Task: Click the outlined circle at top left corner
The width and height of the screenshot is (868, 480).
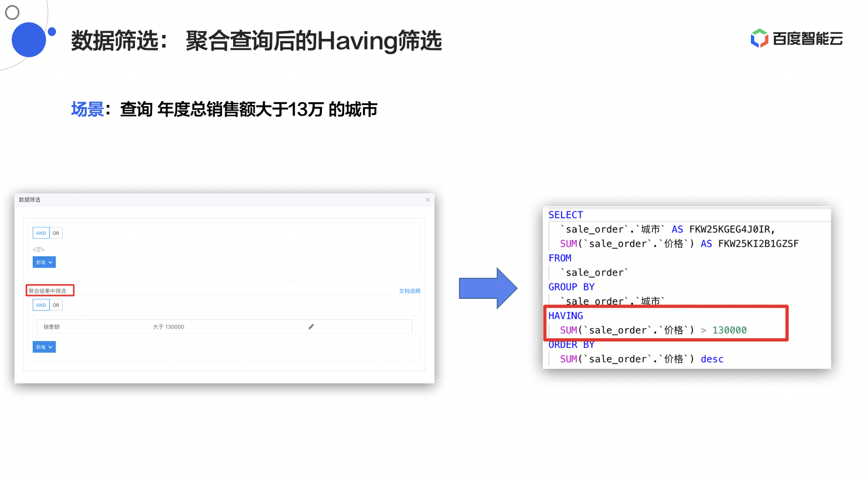Action: (x=12, y=12)
